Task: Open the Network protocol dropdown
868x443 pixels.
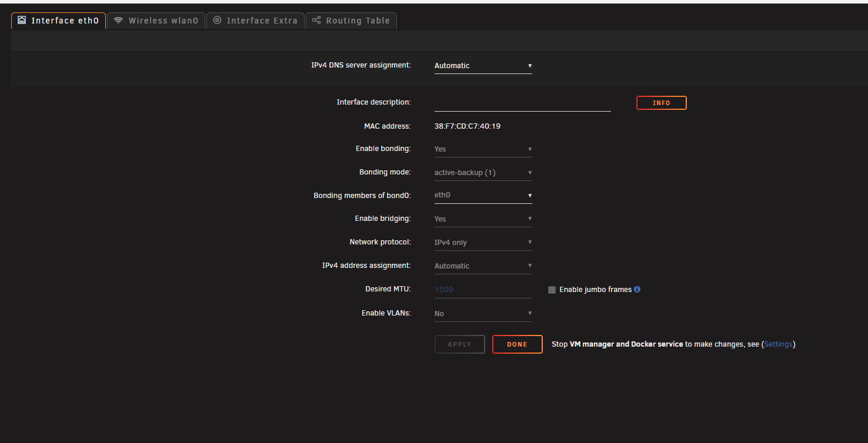Action: pyautogui.click(x=483, y=243)
